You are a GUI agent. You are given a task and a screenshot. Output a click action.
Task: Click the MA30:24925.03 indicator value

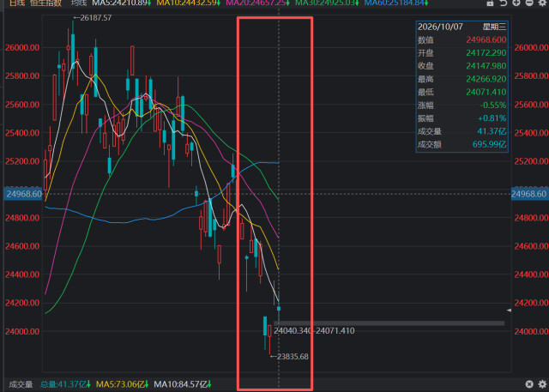click(327, 3)
